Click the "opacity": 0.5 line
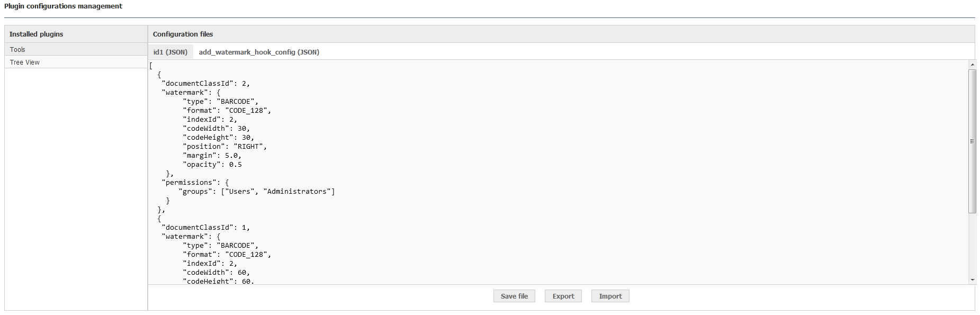 (212, 164)
